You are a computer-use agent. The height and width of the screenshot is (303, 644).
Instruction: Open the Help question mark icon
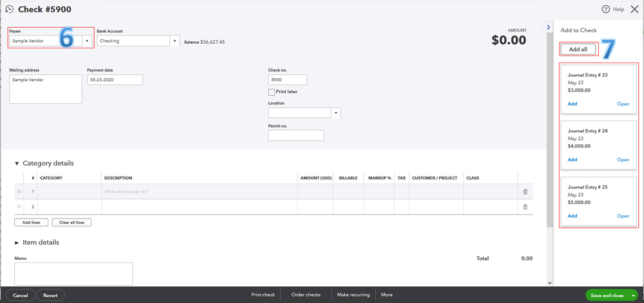(x=606, y=9)
